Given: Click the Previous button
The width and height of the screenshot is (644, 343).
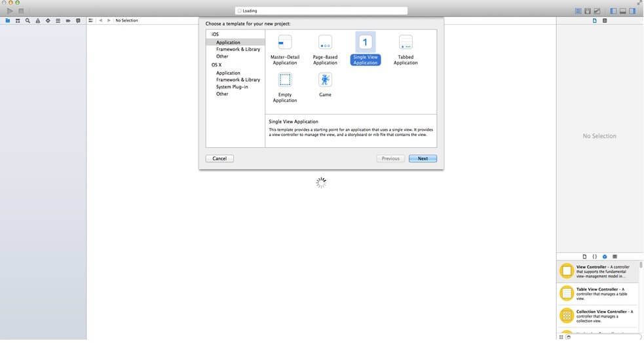Looking at the screenshot, I should pyautogui.click(x=390, y=158).
